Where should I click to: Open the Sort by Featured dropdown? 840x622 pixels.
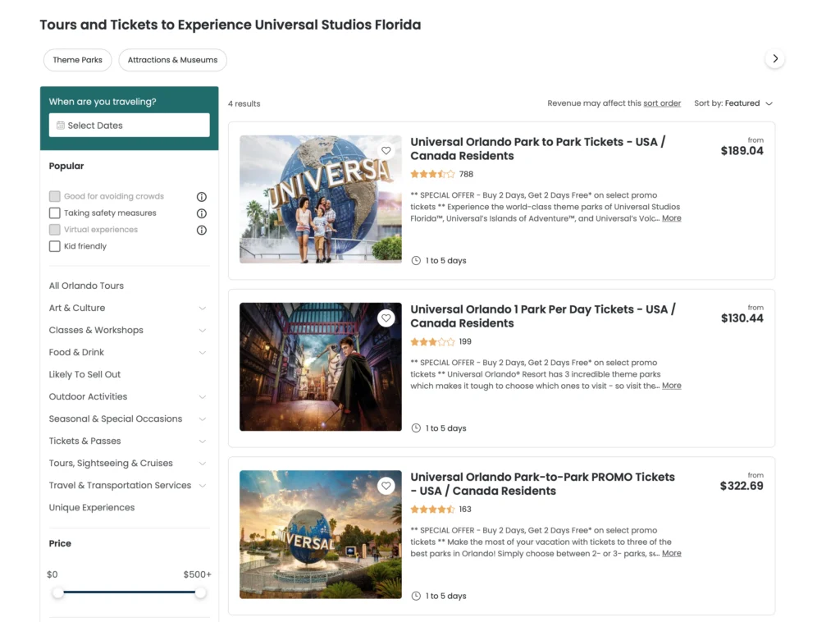point(733,103)
